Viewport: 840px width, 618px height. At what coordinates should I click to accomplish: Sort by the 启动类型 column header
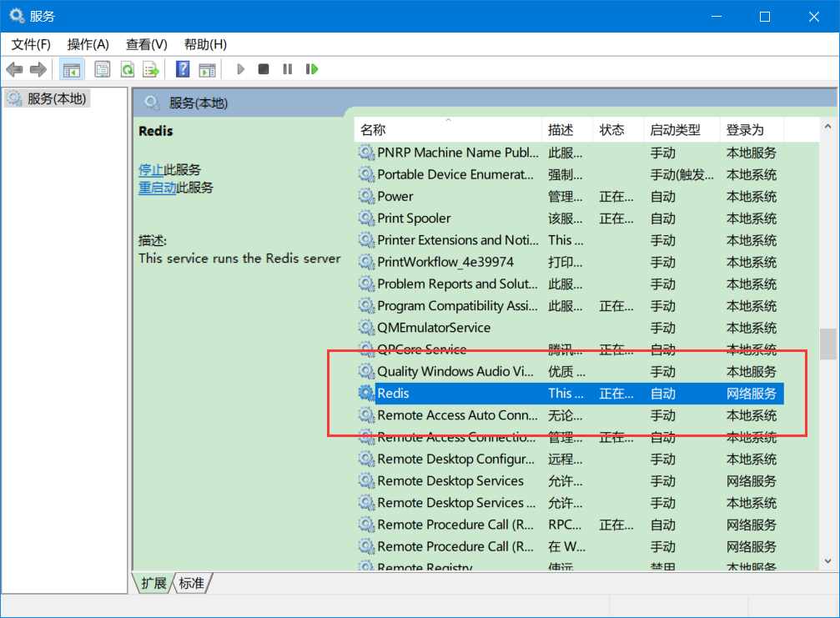[682, 129]
